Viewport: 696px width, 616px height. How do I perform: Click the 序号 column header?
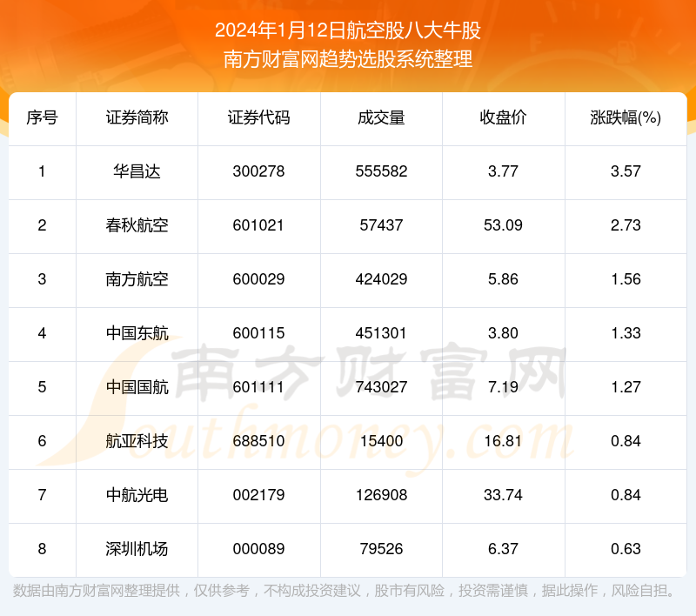pos(42,118)
